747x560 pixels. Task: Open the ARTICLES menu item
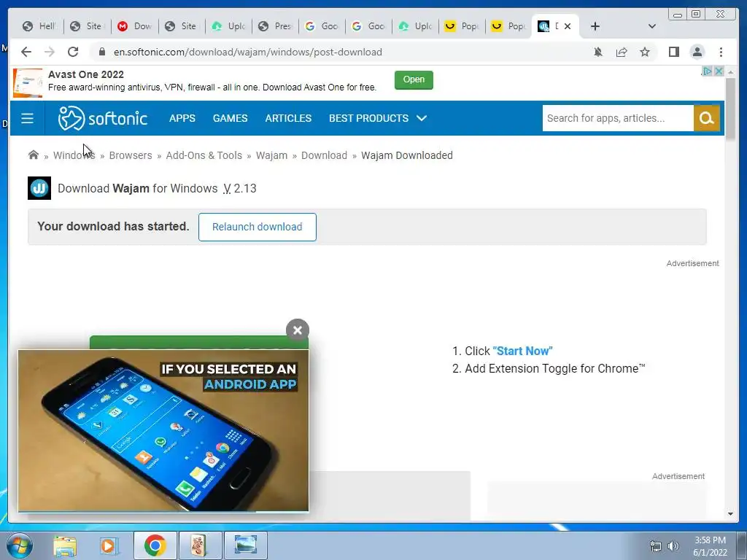coord(288,118)
